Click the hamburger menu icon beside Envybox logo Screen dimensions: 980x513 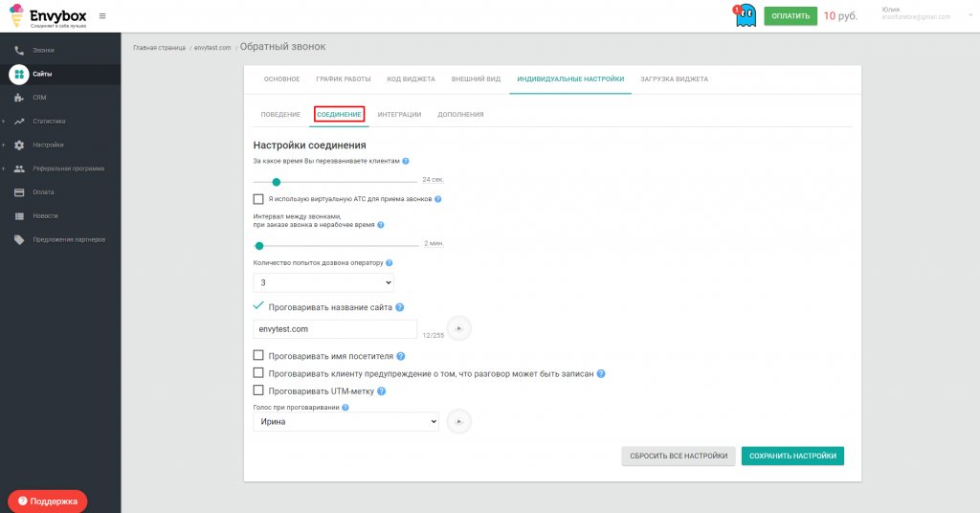pyautogui.click(x=102, y=16)
